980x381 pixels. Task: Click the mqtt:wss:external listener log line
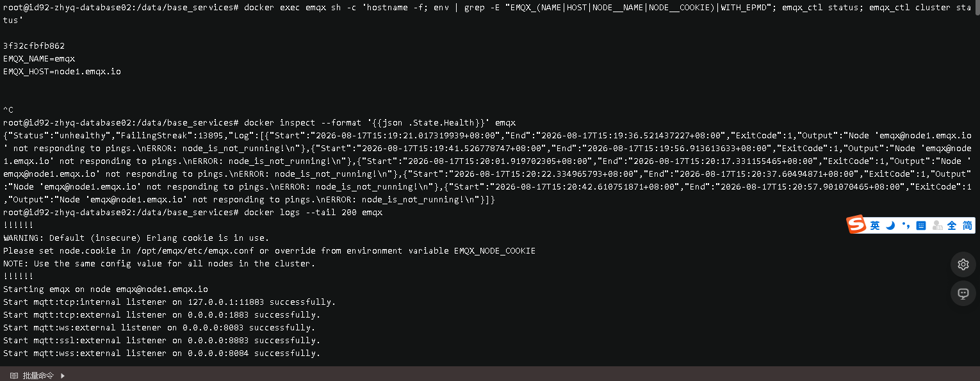pos(162,353)
